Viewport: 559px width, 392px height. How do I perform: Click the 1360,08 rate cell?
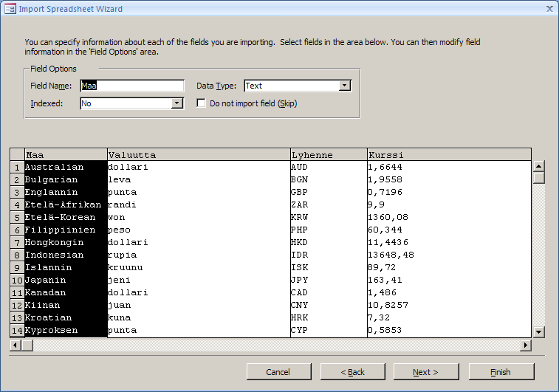[x=449, y=217]
